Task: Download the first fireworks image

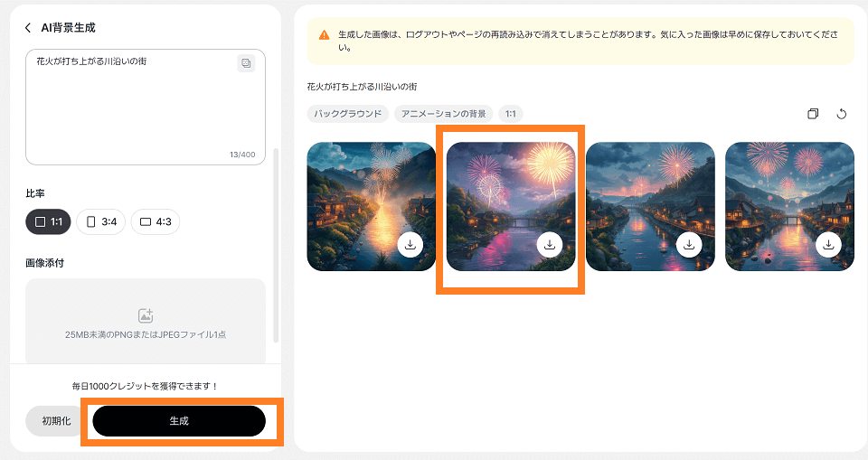Action: [410, 245]
